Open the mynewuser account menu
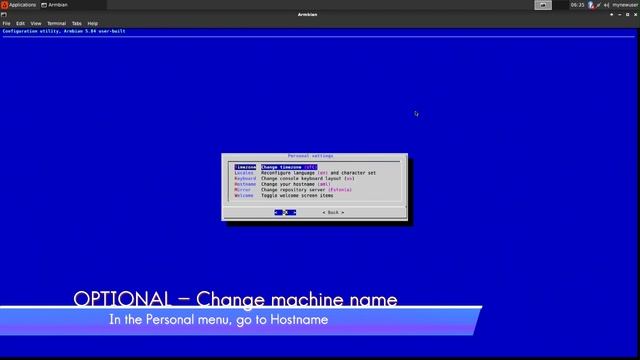 click(625, 5)
